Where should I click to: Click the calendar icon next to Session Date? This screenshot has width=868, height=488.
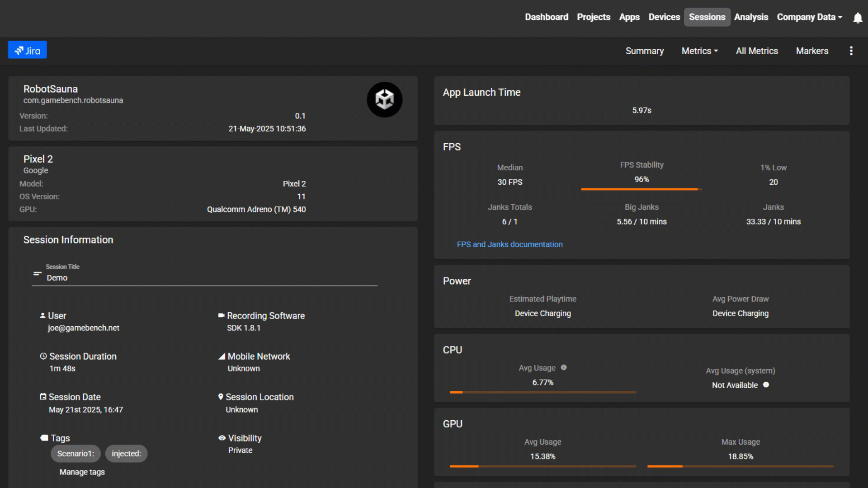point(43,396)
